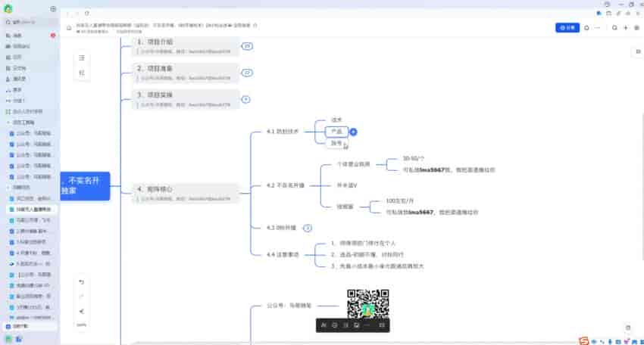Click the blue share button in header
Viewport: 644px width, 345px height.
coord(568,28)
